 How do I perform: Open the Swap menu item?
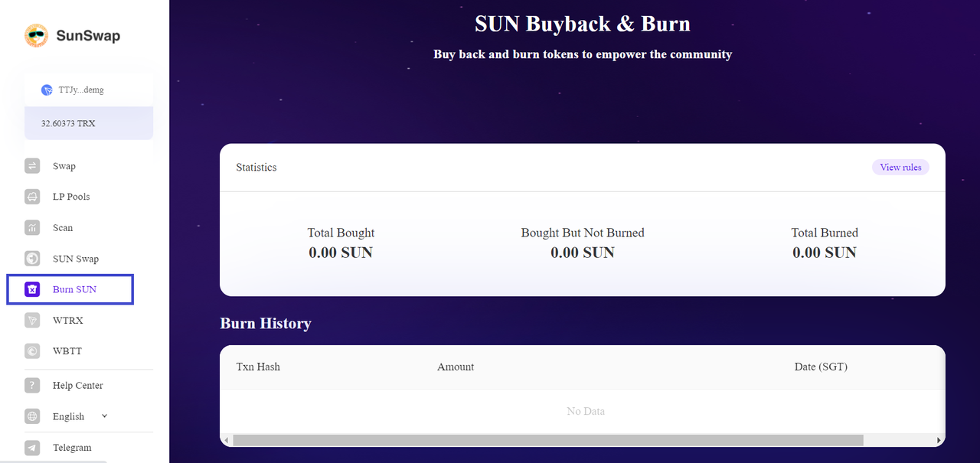(64, 166)
